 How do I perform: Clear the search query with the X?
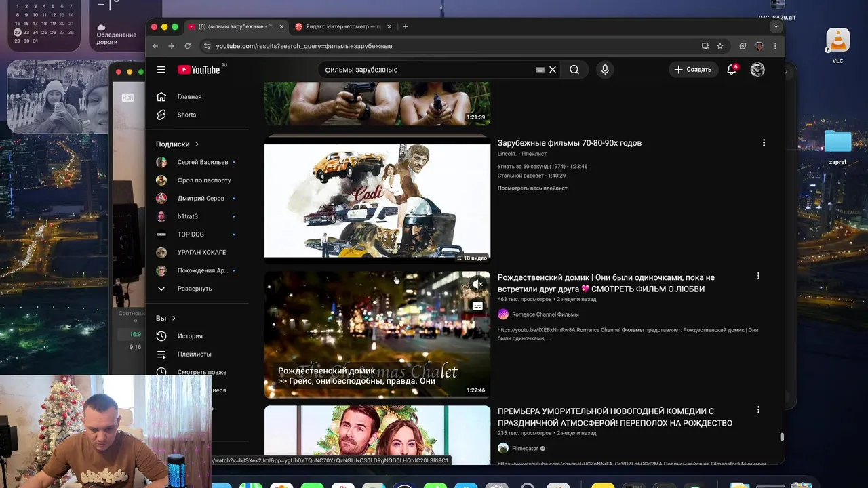click(x=553, y=70)
